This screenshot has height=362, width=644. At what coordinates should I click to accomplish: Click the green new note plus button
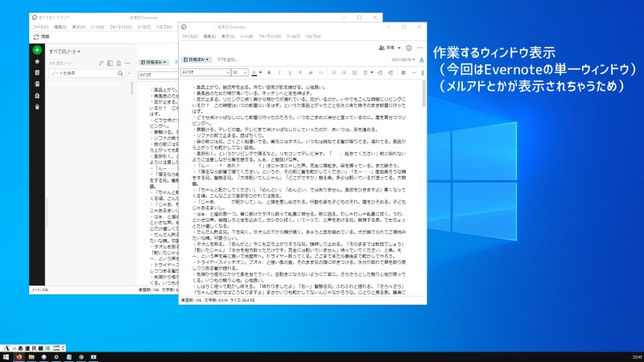37,50
